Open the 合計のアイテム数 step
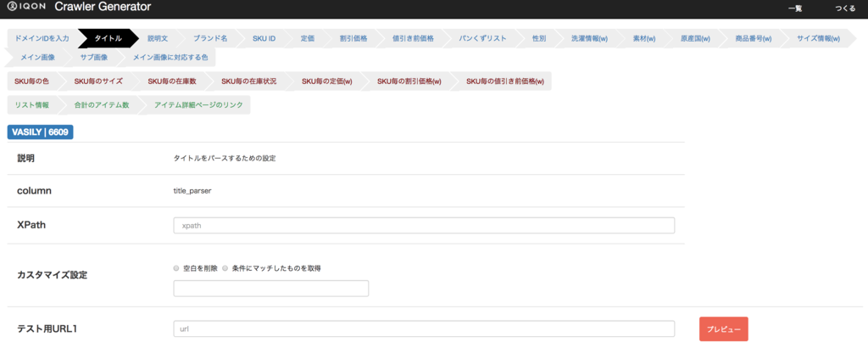Viewport: 868px width, 348px height. tap(102, 104)
